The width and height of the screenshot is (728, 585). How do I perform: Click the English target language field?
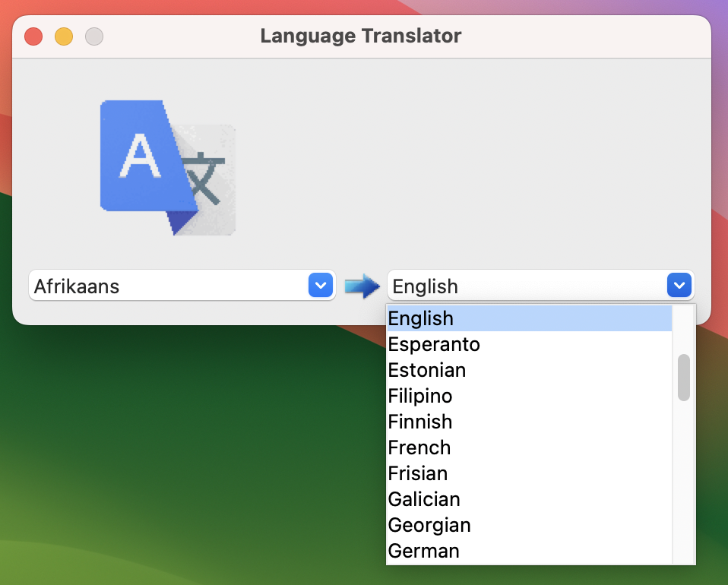coord(541,285)
